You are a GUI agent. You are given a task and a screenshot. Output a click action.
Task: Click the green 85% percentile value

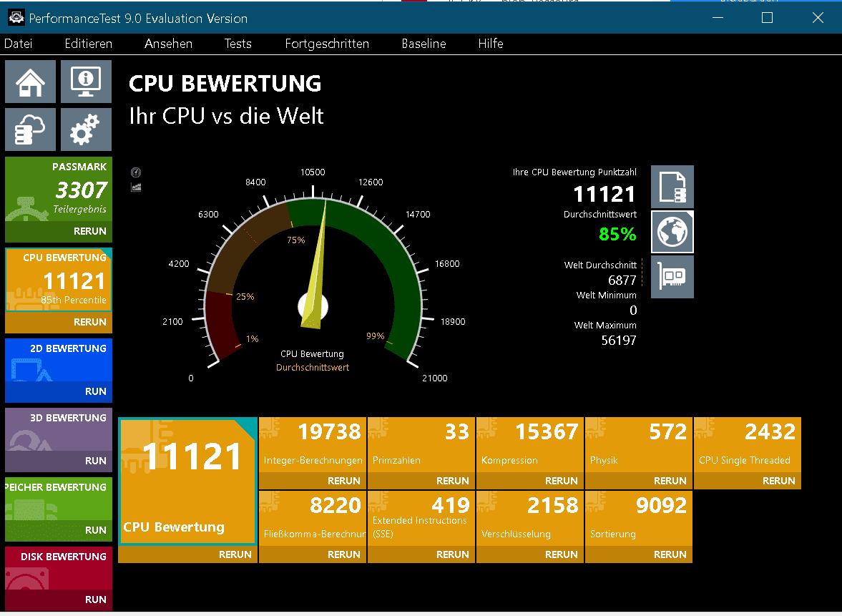coord(617,234)
